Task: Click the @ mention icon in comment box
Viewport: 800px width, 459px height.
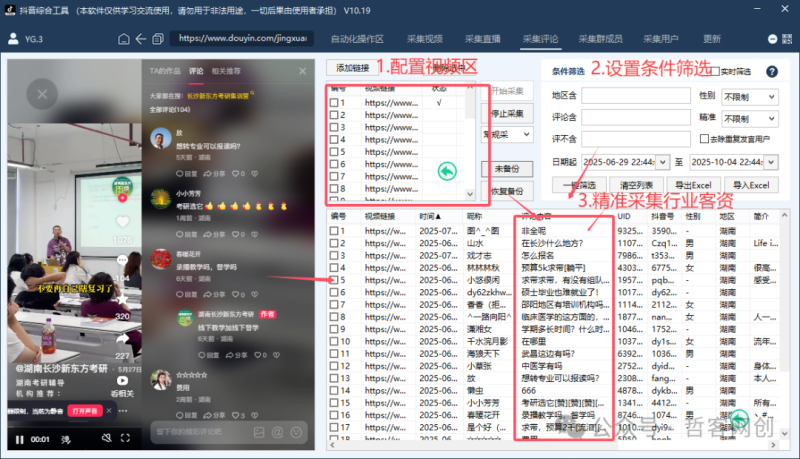Action: pos(278,432)
